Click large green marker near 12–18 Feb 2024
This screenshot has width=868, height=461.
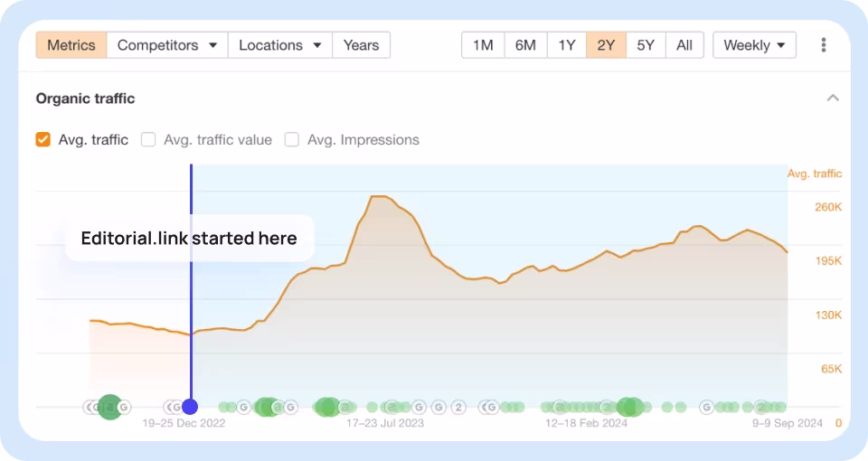627,407
